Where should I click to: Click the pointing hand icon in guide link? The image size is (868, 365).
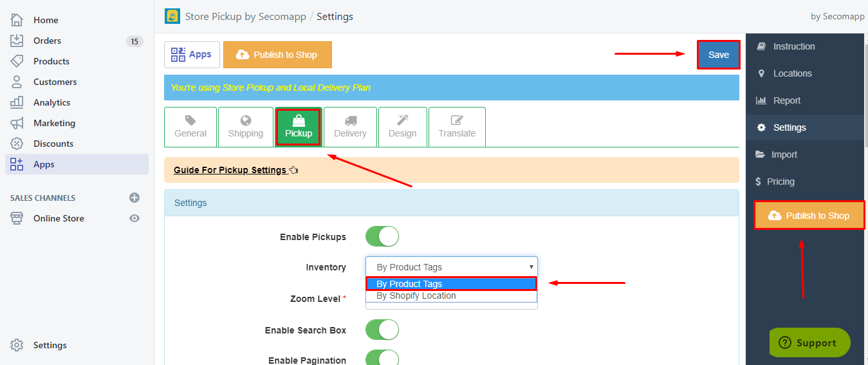pyautogui.click(x=294, y=170)
